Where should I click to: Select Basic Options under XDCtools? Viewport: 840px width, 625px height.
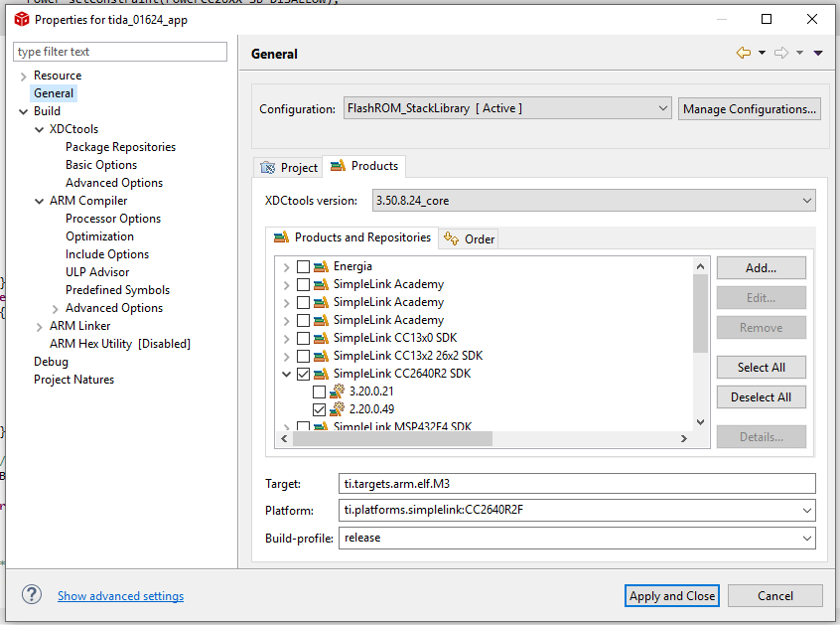click(x=101, y=165)
